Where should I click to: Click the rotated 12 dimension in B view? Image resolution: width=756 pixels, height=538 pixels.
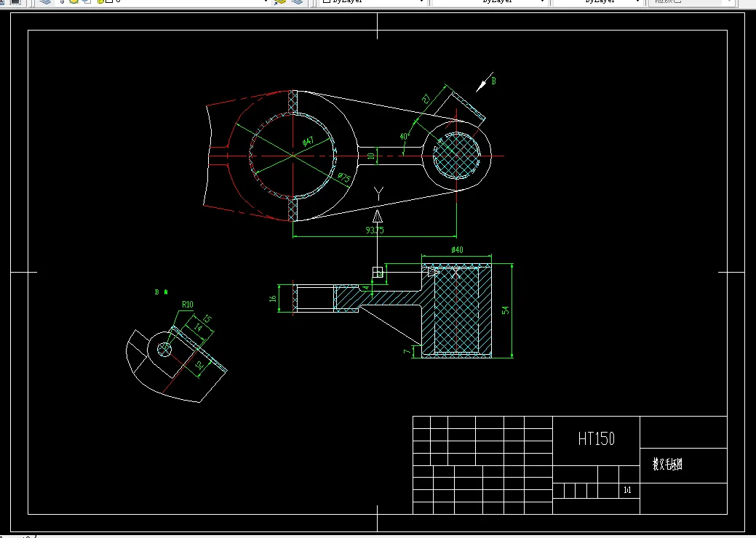199,366
